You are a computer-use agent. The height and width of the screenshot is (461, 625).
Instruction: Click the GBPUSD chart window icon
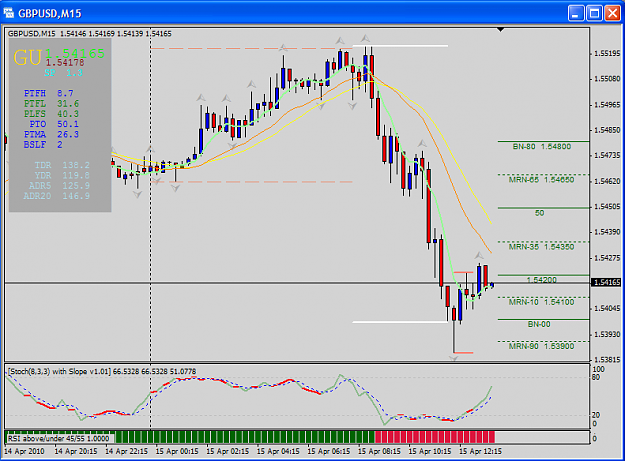click(x=9, y=13)
